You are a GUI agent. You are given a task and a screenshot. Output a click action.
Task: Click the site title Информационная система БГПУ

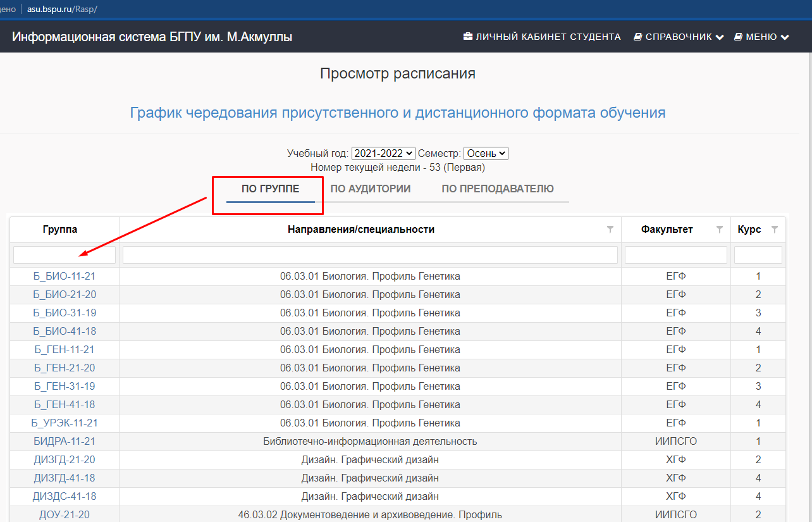tap(152, 37)
